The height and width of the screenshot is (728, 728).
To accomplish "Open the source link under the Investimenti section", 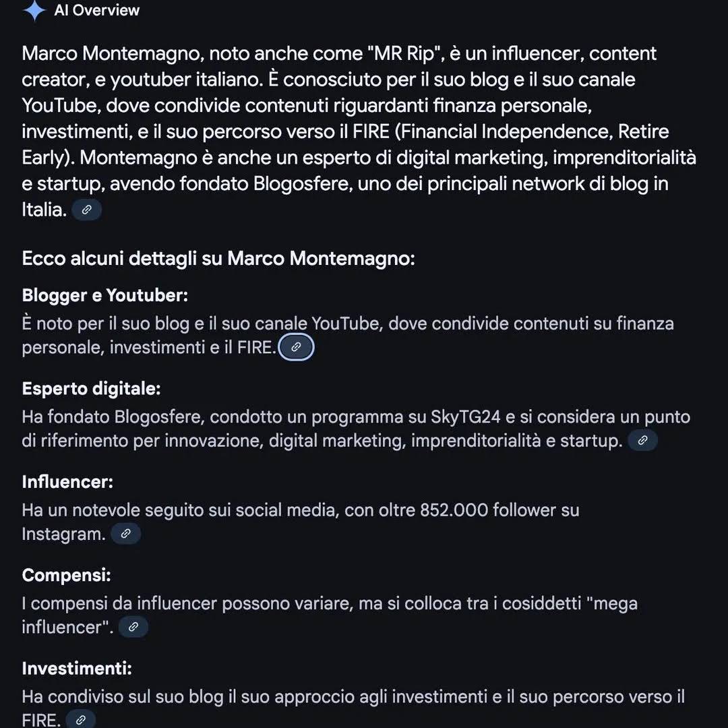I will 81,720.
